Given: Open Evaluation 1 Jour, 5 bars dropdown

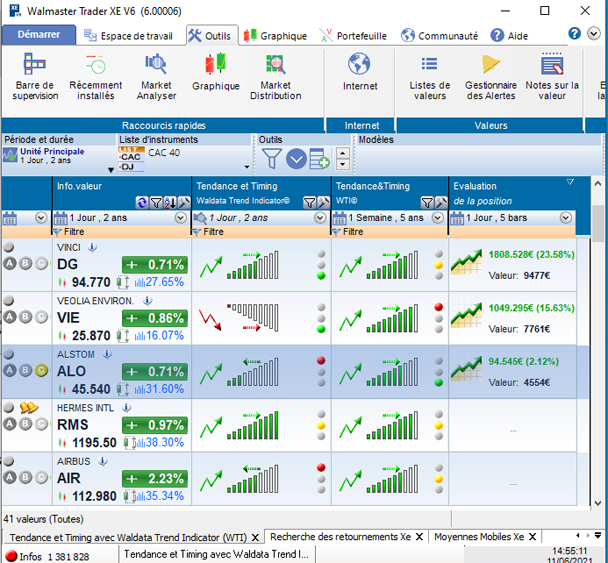Looking at the screenshot, I should pyautogui.click(x=566, y=218).
